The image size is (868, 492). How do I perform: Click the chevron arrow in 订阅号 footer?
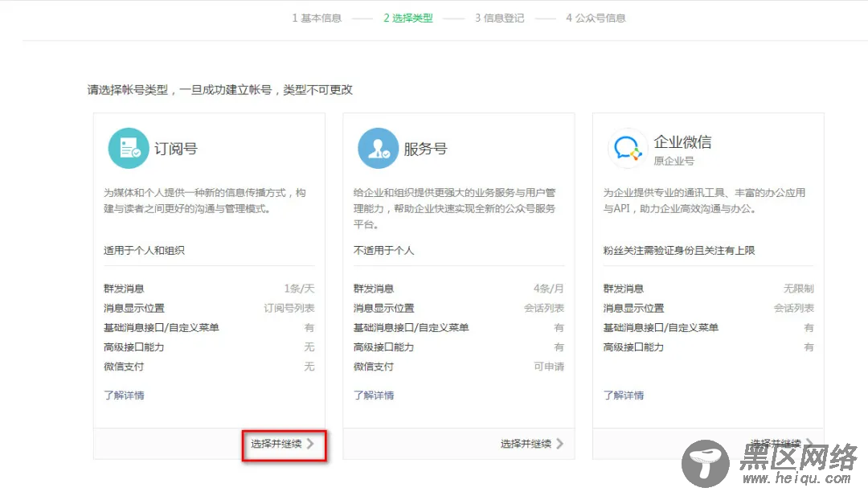(310, 444)
